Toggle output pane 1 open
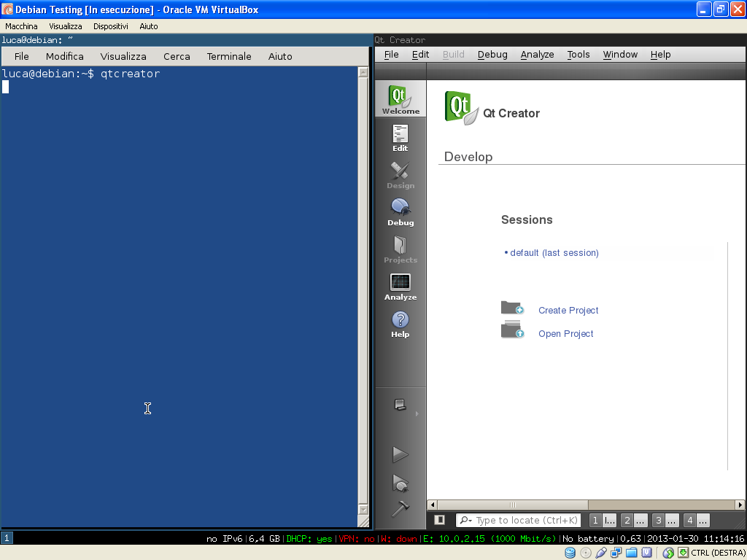This screenshot has height=560, width=747. 595,520
